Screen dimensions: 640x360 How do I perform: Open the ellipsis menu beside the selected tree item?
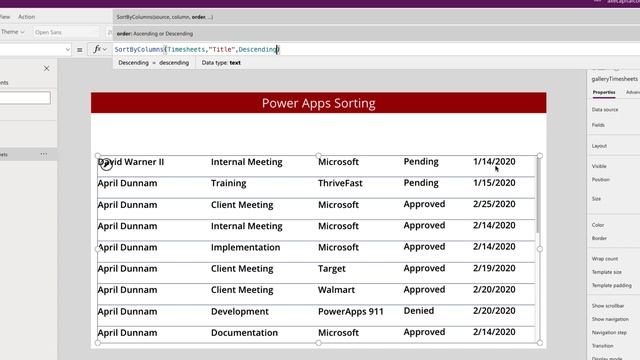point(44,154)
